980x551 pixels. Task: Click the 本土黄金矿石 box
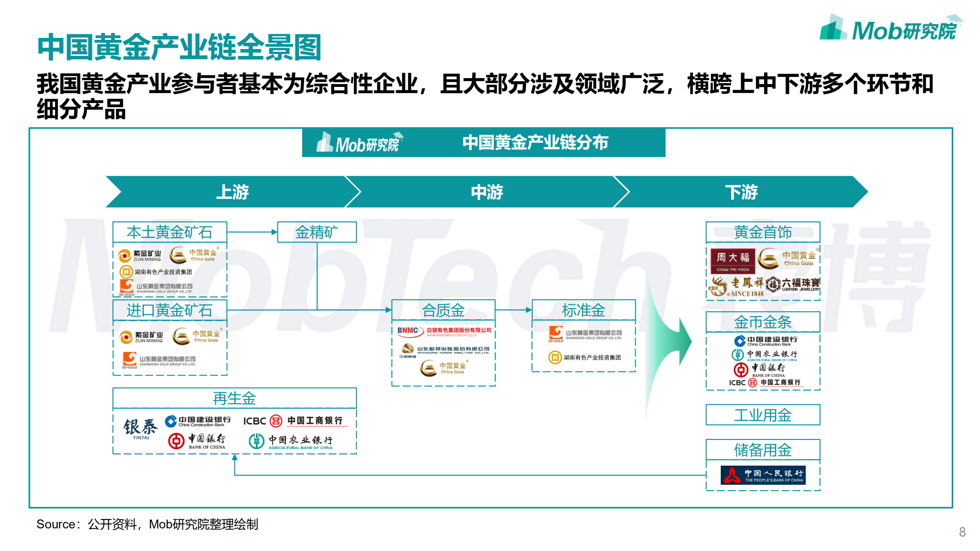(x=170, y=232)
